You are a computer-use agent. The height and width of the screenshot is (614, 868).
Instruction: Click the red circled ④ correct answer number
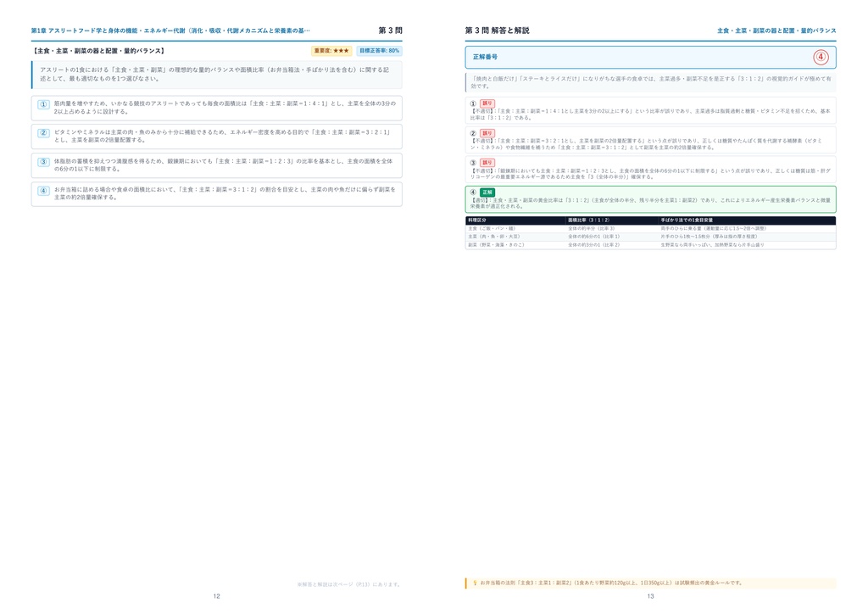(821, 57)
